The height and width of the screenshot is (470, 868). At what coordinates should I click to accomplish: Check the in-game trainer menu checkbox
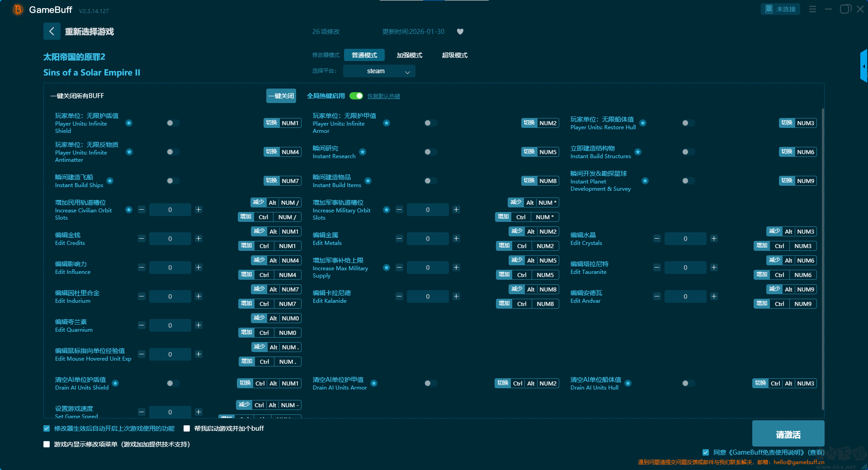coord(47,444)
